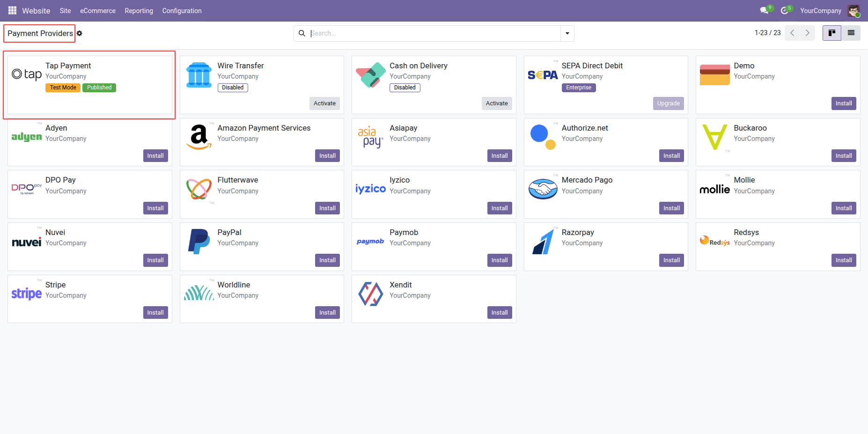The width and height of the screenshot is (868, 434).
Task: Click the search magnifier icon
Action: pyautogui.click(x=302, y=33)
